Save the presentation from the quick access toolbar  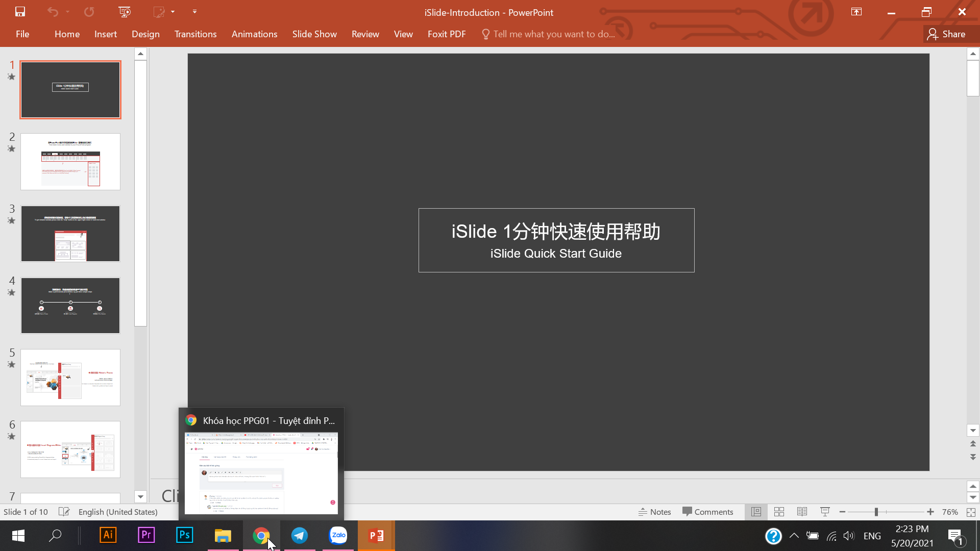[20, 12]
